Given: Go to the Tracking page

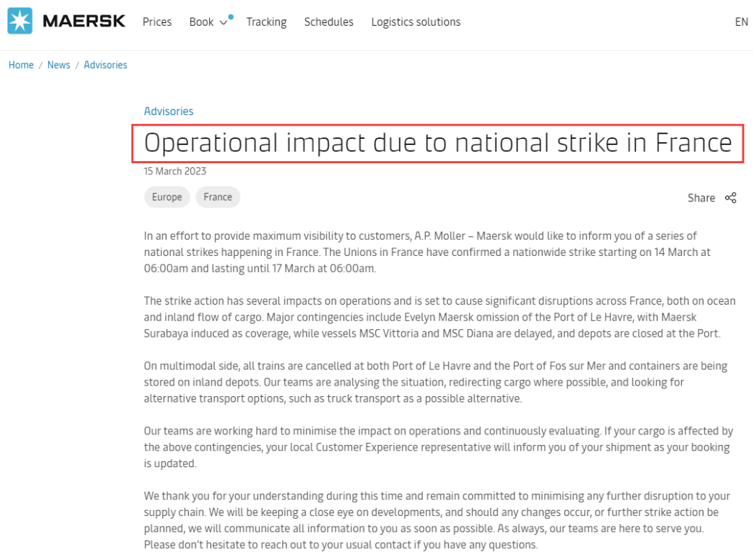Looking at the screenshot, I should (266, 22).
